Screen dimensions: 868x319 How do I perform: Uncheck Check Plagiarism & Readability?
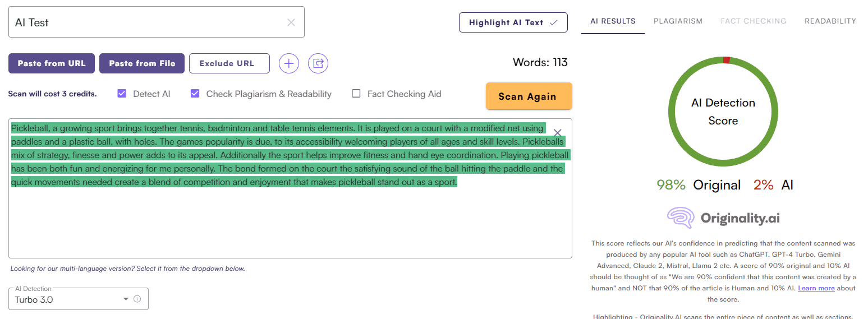click(195, 94)
